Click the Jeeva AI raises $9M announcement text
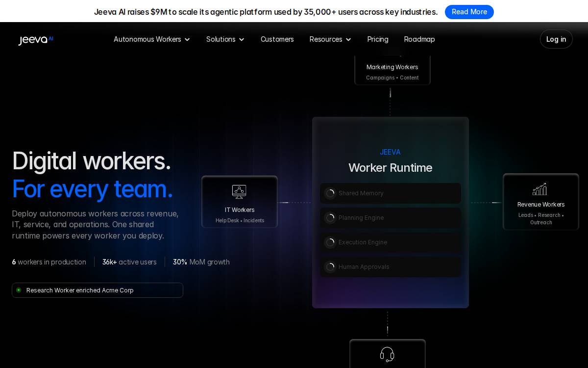This screenshot has height=368, width=588. 266,12
